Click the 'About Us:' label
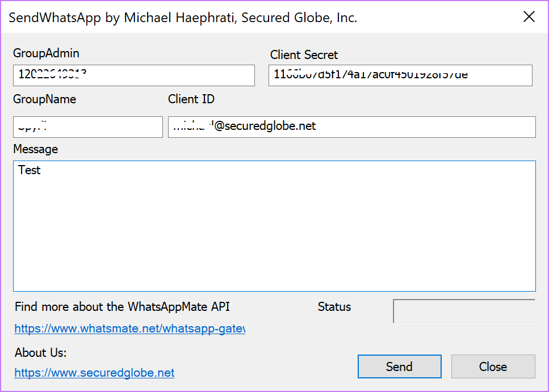The image size is (549, 392). click(x=41, y=352)
